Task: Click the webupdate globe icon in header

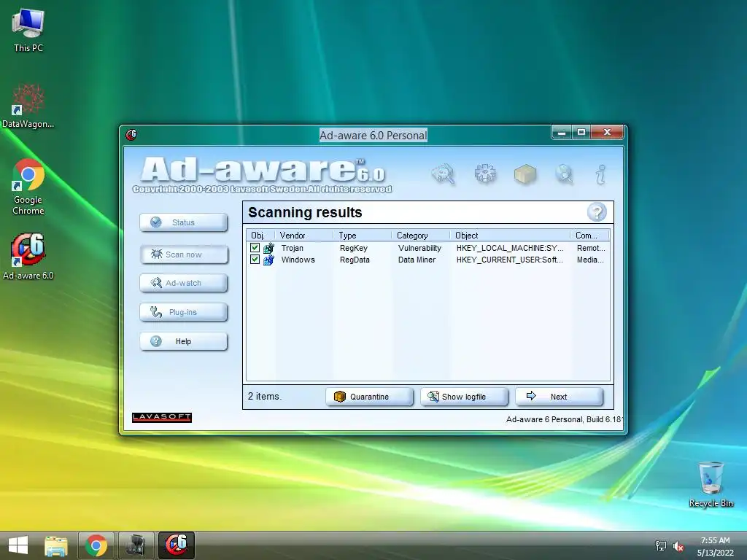Action: [565, 174]
